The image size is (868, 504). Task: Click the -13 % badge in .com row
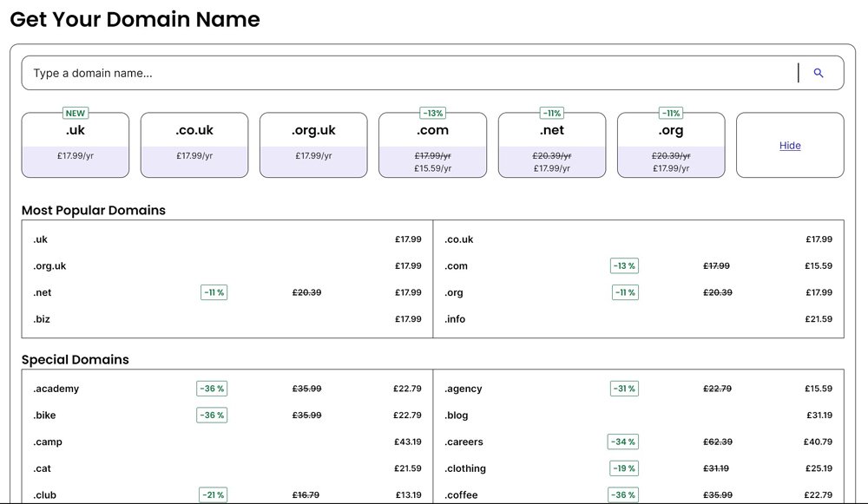[x=624, y=265]
